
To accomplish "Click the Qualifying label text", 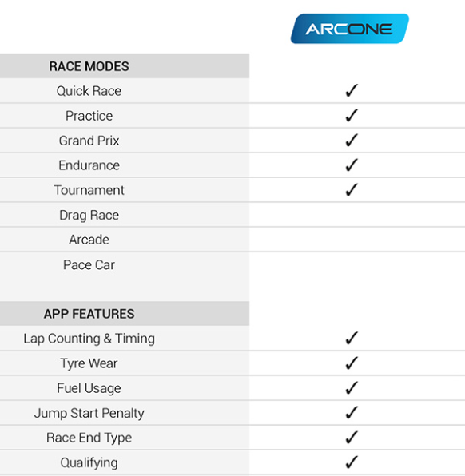I will [89, 463].
